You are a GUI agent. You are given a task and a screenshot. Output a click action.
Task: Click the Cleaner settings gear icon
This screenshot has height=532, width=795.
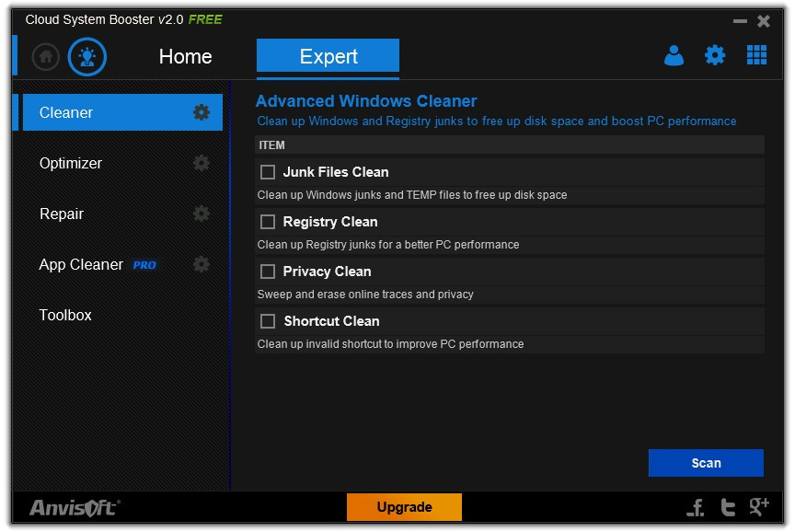[202, 112]
